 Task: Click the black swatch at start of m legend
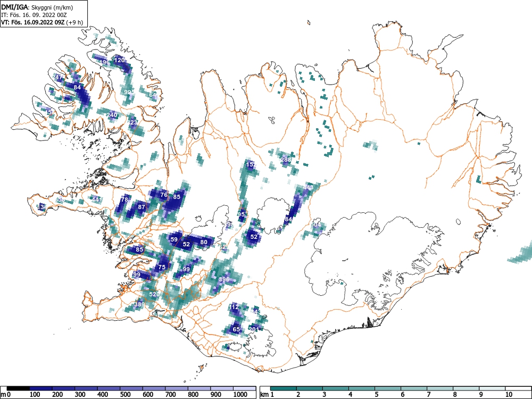click(18, 388)
